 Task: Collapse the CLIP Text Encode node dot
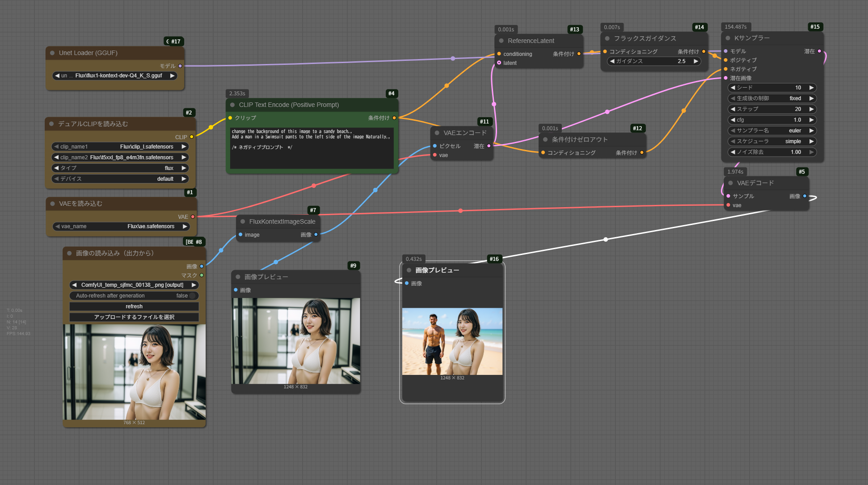point(232,105)
